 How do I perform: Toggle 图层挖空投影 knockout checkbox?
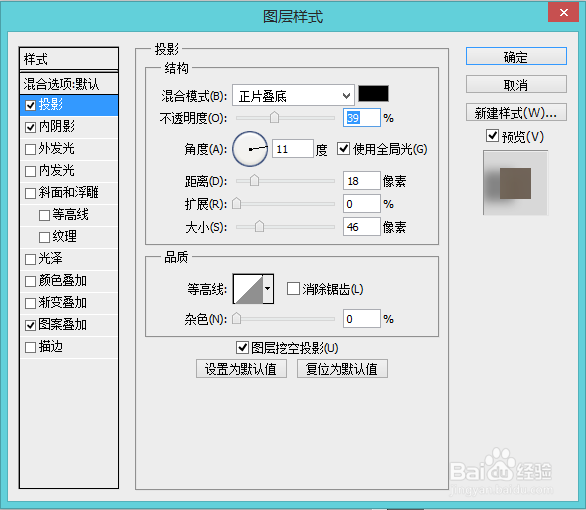[243, 347]
